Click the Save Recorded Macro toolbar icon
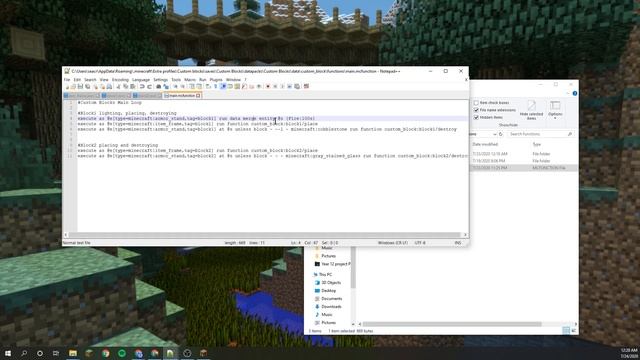The width and height of the screenshot is (640, 360). tap(297, 87)
